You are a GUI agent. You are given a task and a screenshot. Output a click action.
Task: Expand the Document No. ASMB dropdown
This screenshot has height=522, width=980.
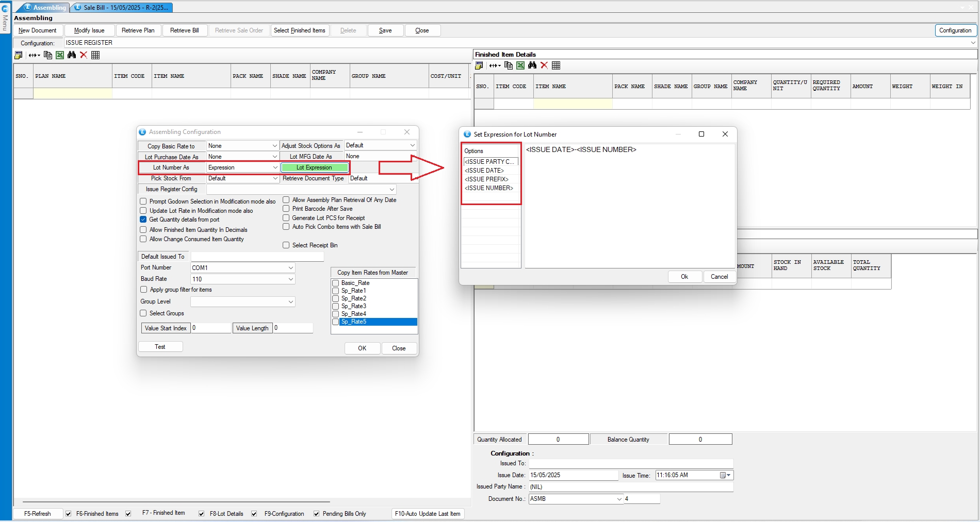point(619,499)
